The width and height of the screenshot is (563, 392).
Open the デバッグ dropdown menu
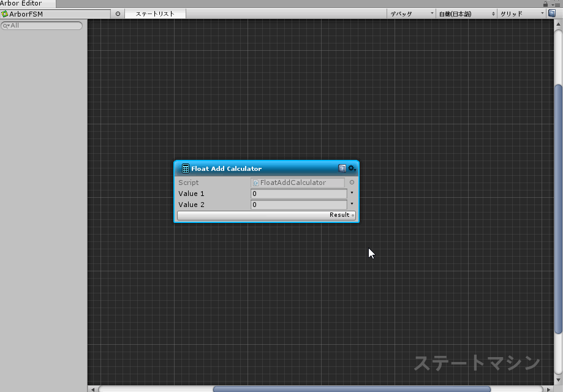[411, 13]
